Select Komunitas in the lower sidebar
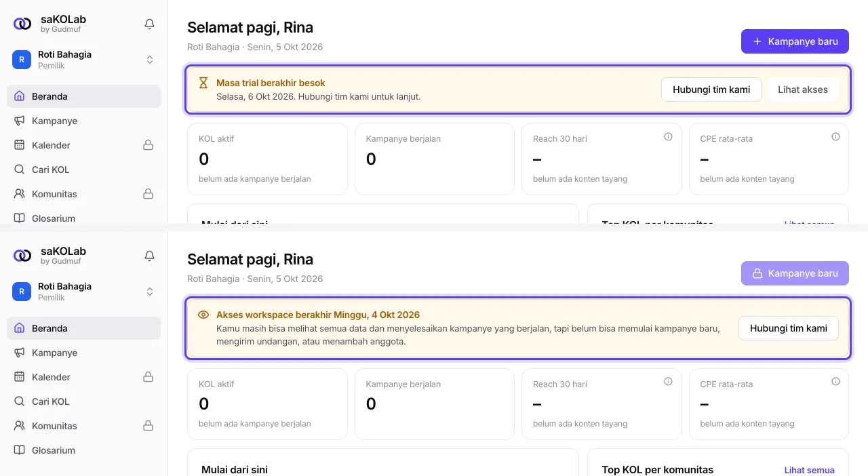 pyautogui.click(x=84, y=426)
